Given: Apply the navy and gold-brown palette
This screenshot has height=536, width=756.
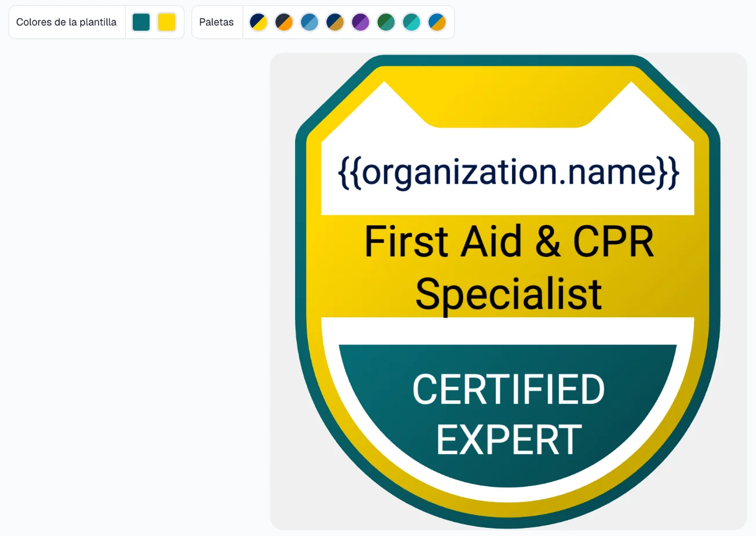Looking at the screenshot, I should pos(335,22).
